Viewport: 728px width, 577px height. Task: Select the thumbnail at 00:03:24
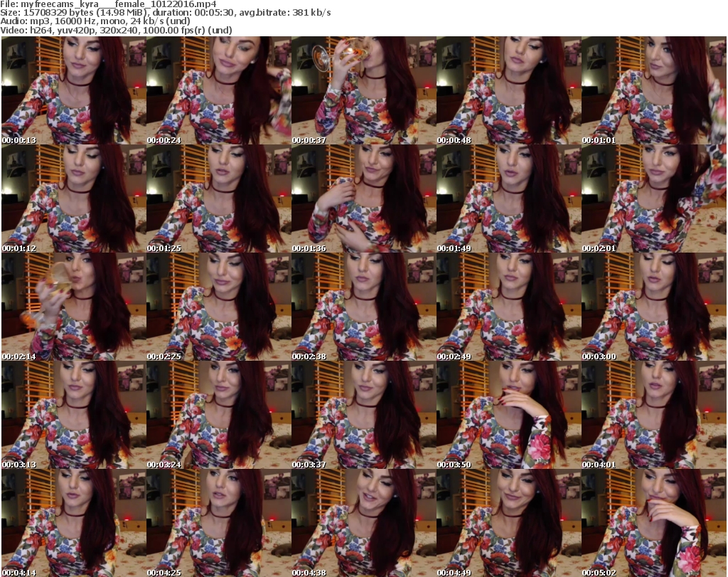point(219,415)
